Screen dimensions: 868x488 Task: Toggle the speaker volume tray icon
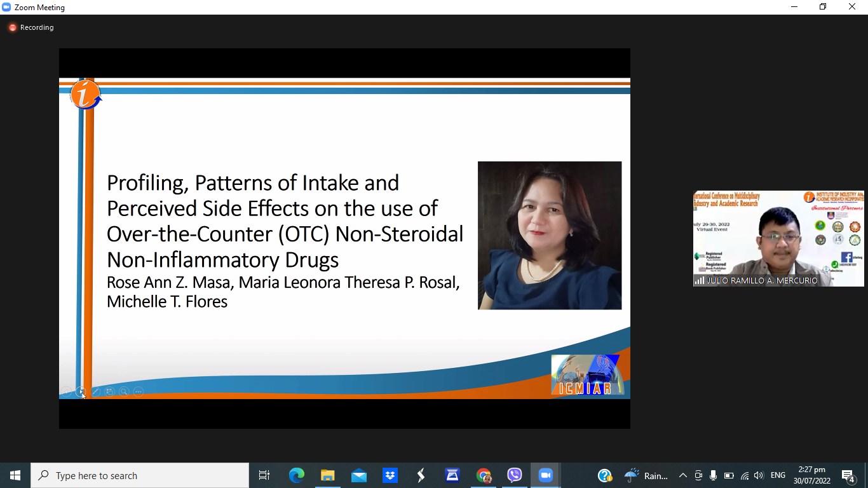759,475
